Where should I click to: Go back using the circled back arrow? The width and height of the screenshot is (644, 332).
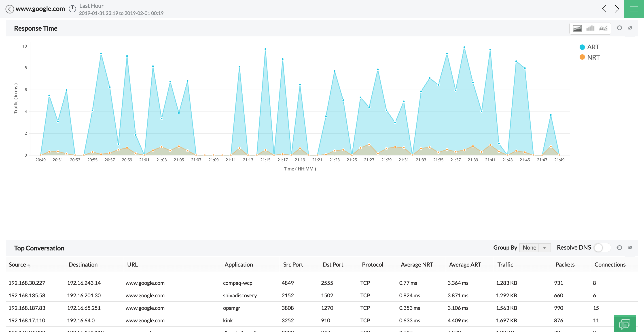9,9
